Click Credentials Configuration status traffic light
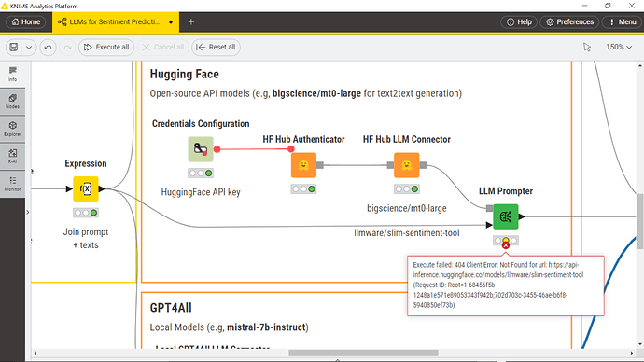Image resolution: width=644 pixels, height=362 pixels. pyautogui.click(x=201, y=174)
